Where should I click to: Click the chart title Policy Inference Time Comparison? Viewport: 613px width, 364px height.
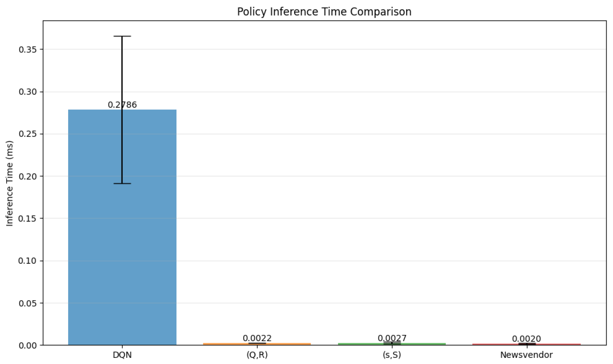pyautogui.click(x=324, y=12)
